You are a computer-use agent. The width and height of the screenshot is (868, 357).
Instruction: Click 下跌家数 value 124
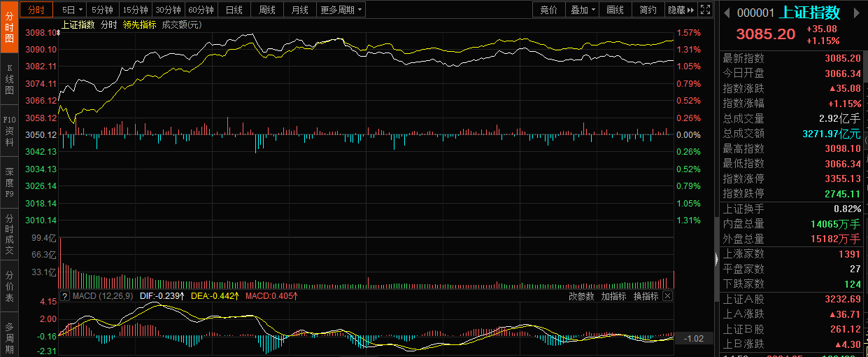point(853,284)
